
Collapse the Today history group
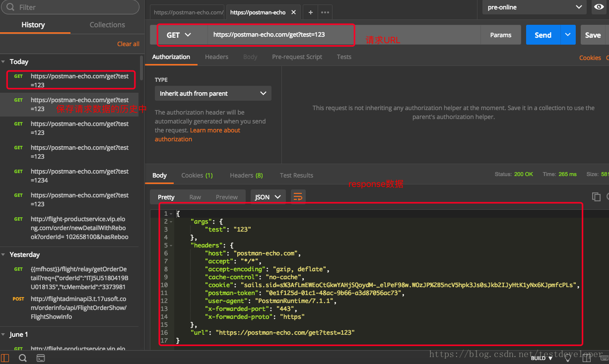click(4, 61)
